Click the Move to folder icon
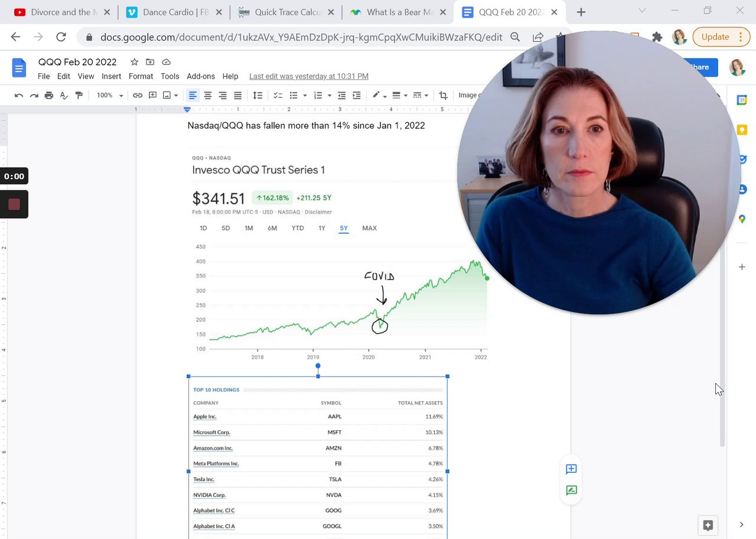This screenshot has width=756, height=539. click(x=150, y=62)
